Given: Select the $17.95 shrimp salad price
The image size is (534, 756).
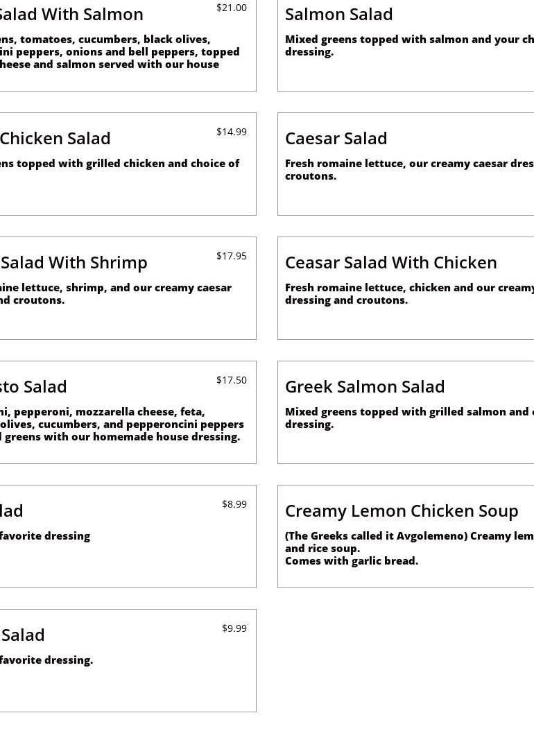Looking at the screenshot, I should point(231,256).
